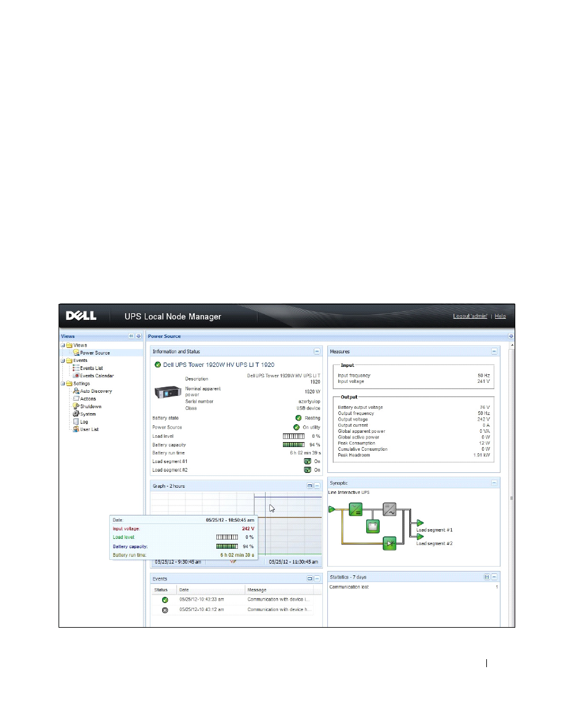
Task: Click the Power Source panel corner icon
Action: click(x=511, y=336)
